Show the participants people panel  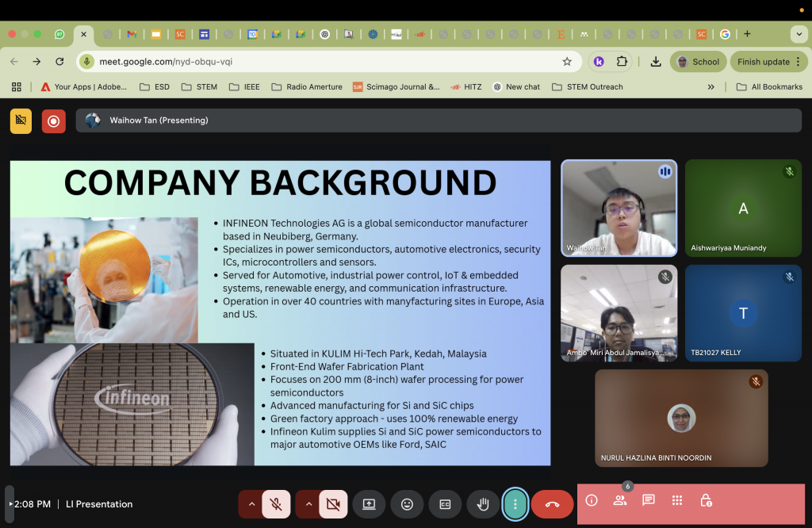coord(620,500)
